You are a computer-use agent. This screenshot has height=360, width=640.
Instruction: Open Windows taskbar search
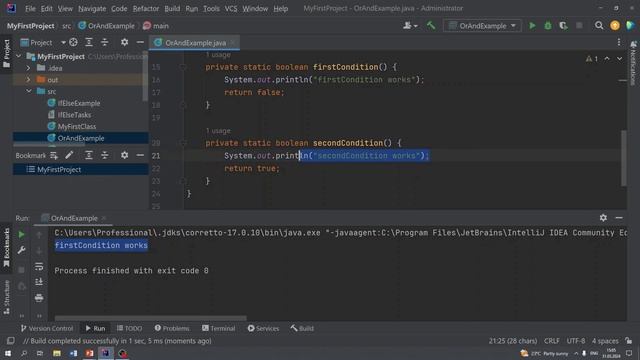(24, 353)
